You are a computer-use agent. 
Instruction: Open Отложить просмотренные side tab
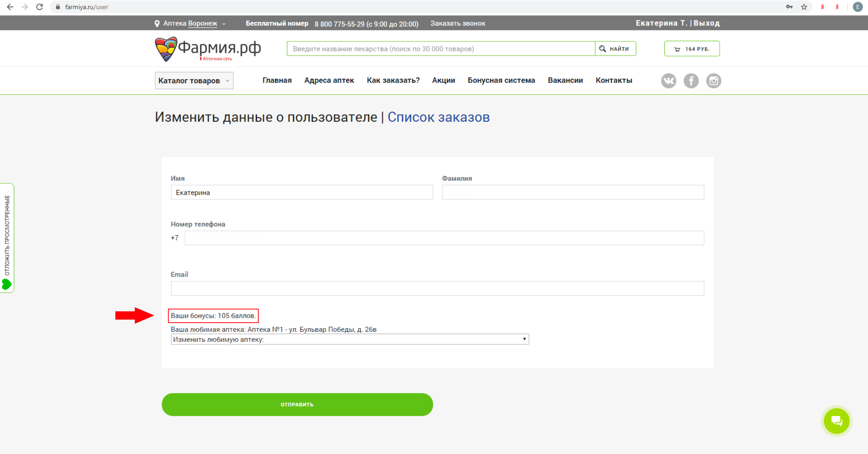click(7, 238)
